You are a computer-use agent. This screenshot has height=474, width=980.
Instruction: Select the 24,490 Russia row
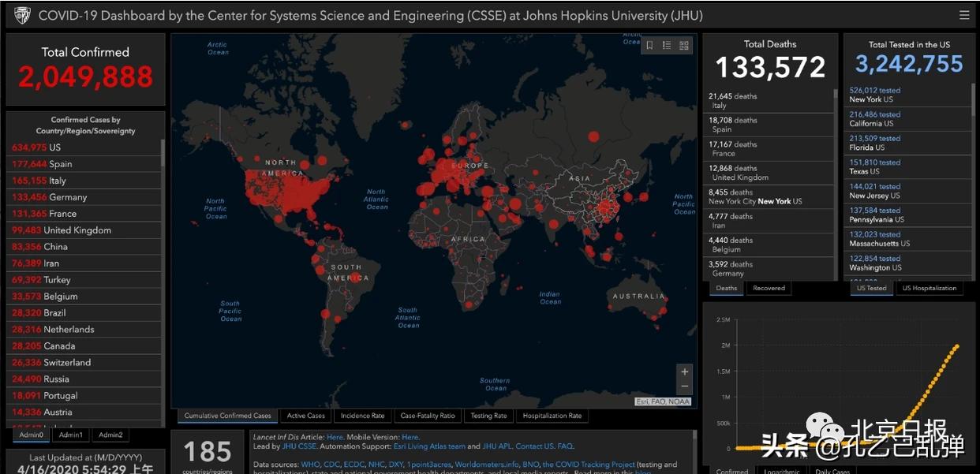pos(85,379)
